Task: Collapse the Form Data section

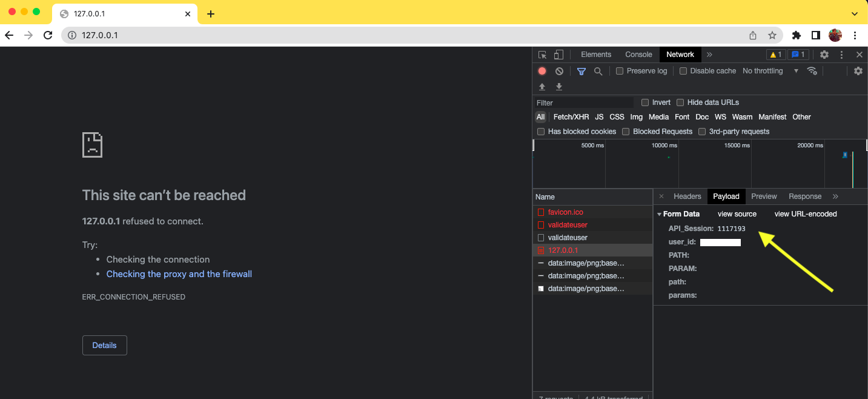Action: tap(660, 214)
